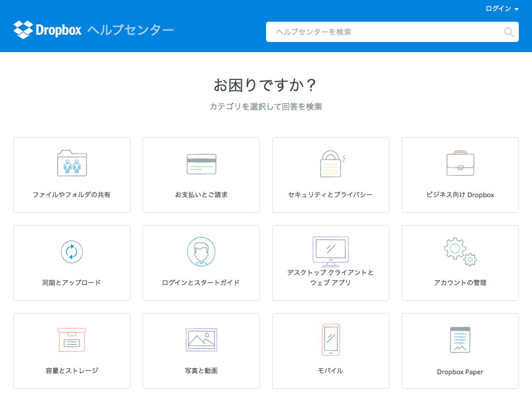
Task: Open the ログイン dropdown menu
Action: coord(502,9)
